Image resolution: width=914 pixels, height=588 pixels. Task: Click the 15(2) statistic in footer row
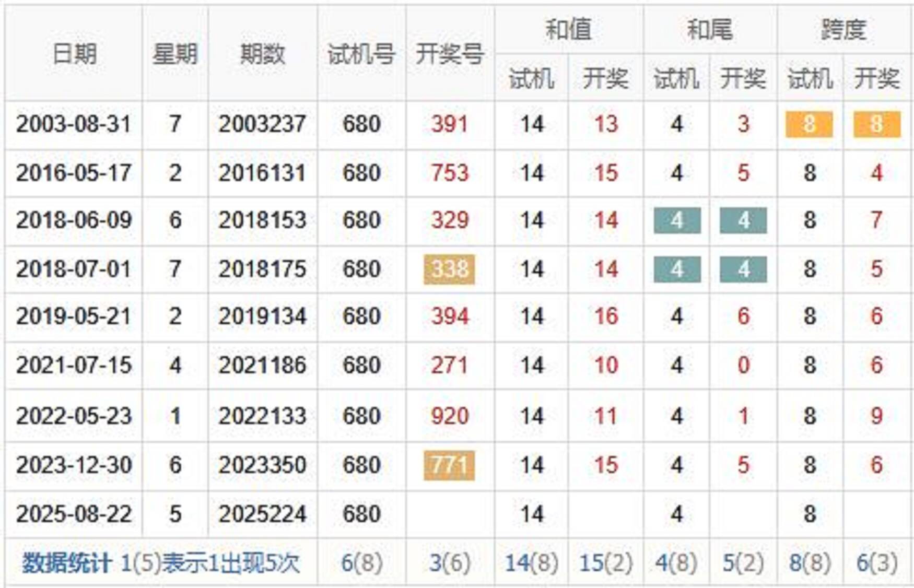pyautogui.click(x=606, y=563)
